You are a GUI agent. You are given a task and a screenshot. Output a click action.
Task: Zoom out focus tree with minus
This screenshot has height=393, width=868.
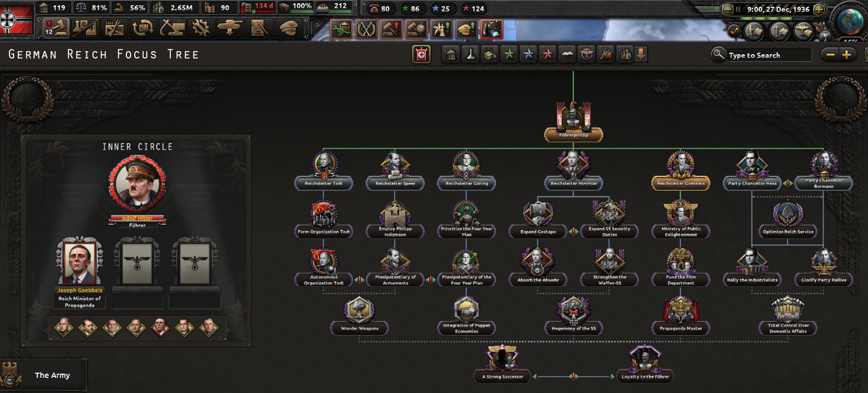point(831,55)
